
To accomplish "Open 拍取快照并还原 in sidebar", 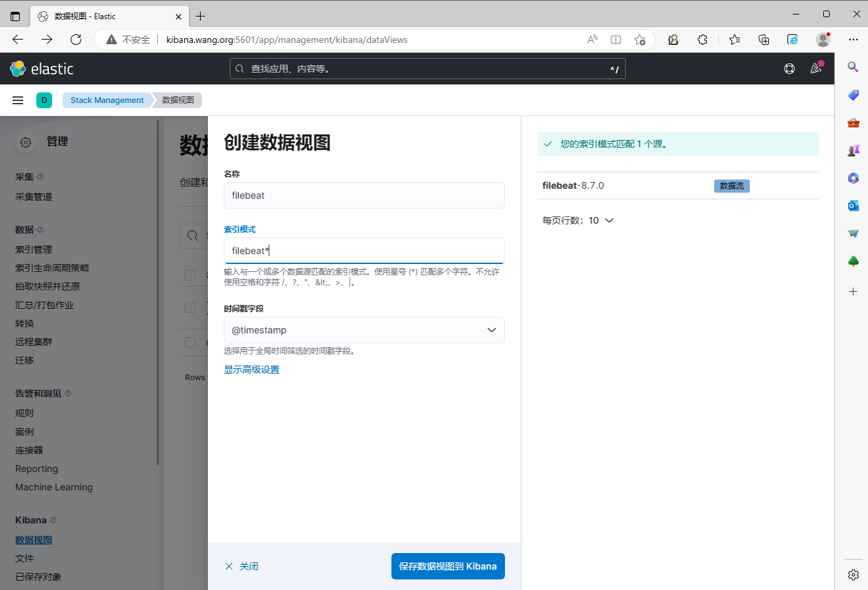I will [x=48, y=286].
